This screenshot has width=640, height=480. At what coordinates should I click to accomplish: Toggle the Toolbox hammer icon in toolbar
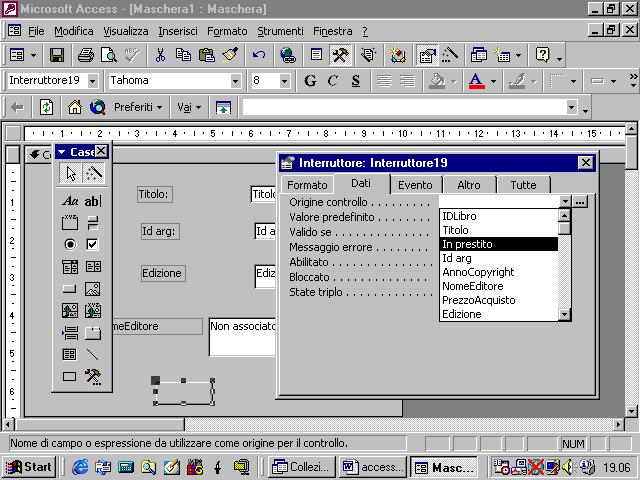pyautogui.click(x=340, y=55)
